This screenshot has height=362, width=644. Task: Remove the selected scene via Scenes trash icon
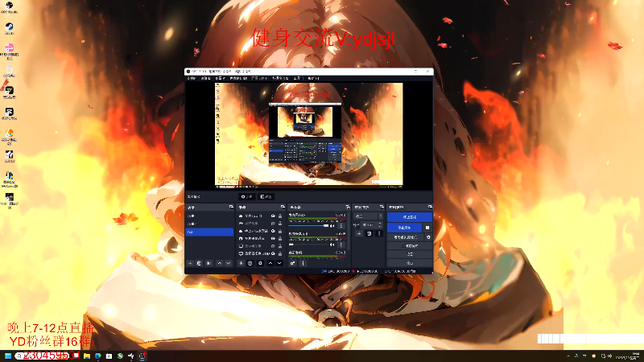point(199,263)
